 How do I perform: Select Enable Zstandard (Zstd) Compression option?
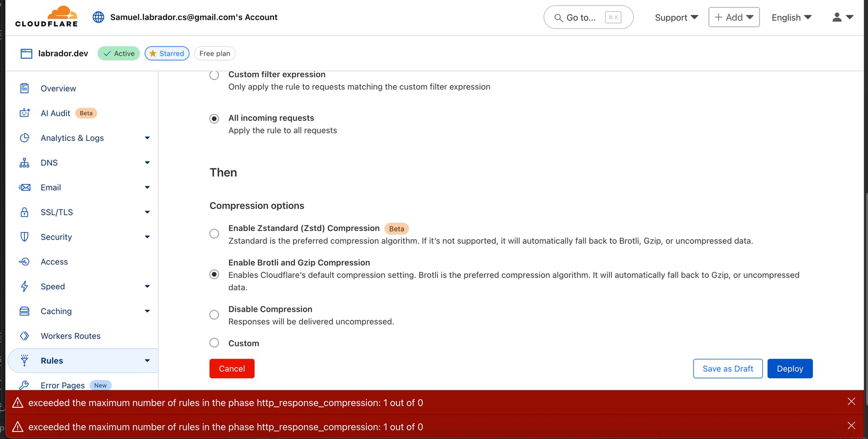click(214, 234)
